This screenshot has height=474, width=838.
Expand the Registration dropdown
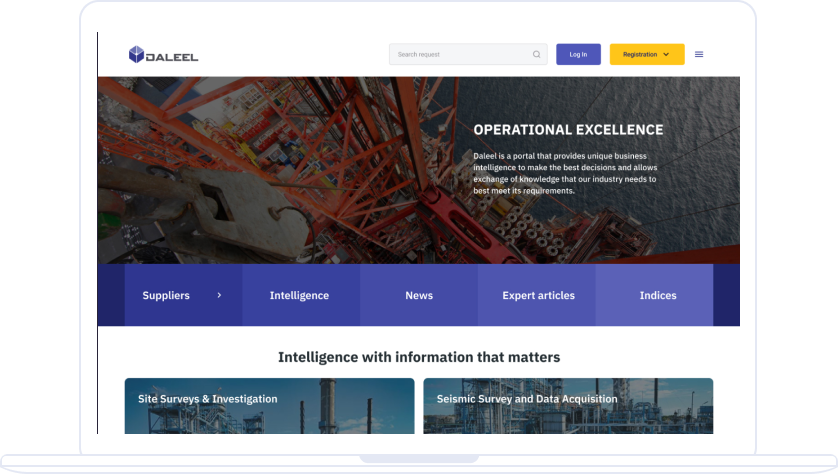(x=647, y=55)
